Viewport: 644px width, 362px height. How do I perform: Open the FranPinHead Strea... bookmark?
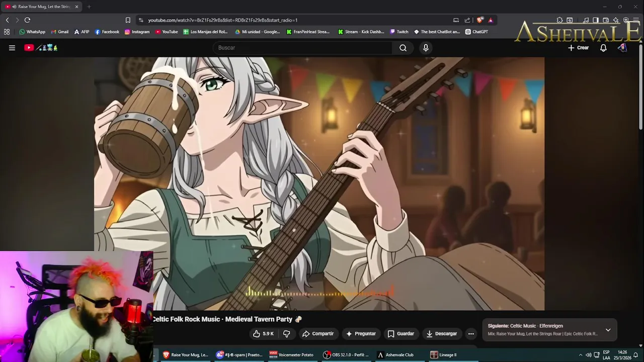tap(308, 32)
